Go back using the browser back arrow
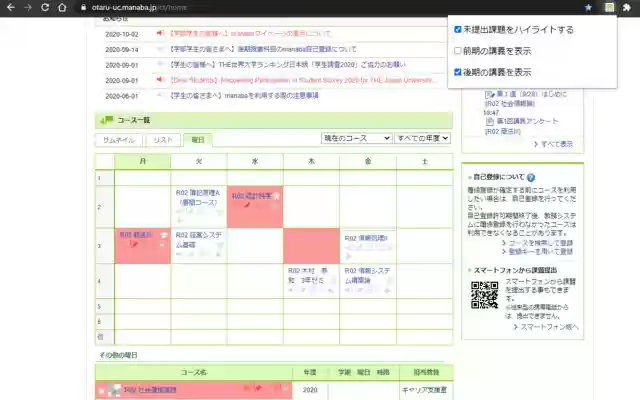 click(11, 7)
